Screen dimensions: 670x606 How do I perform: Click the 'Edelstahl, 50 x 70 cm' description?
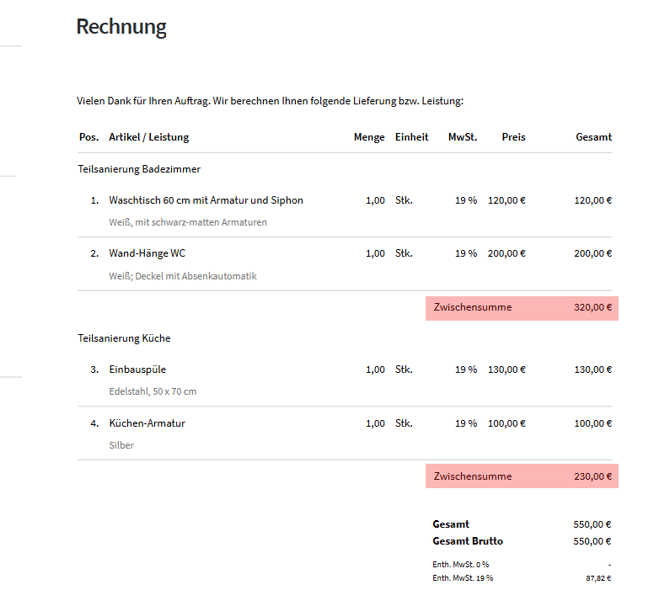pos(153,391)
